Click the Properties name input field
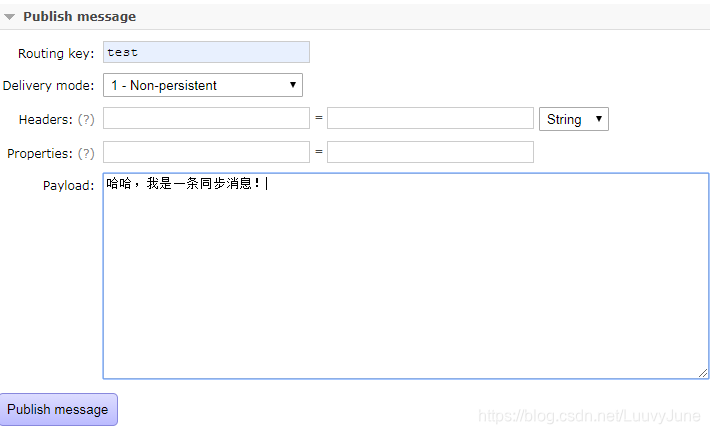This screenshot has width=710, height=434. (x=206, y=152)
